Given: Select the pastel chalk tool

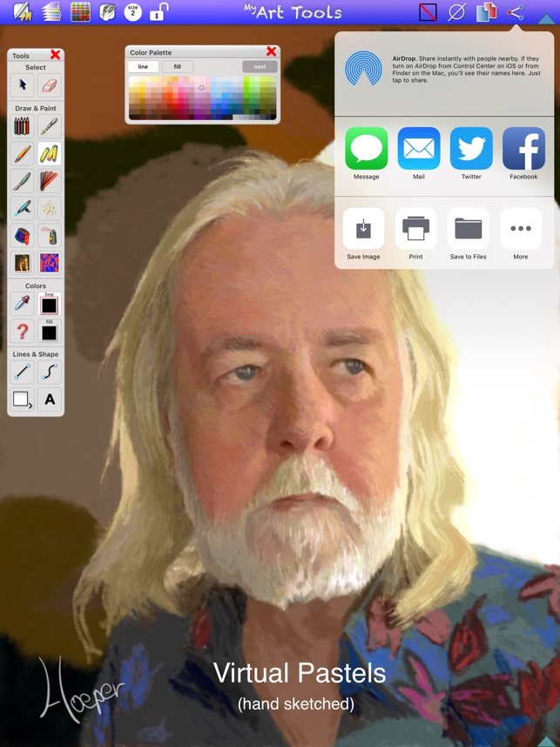Looking at the screenshot, I should (x=49, y=154).
